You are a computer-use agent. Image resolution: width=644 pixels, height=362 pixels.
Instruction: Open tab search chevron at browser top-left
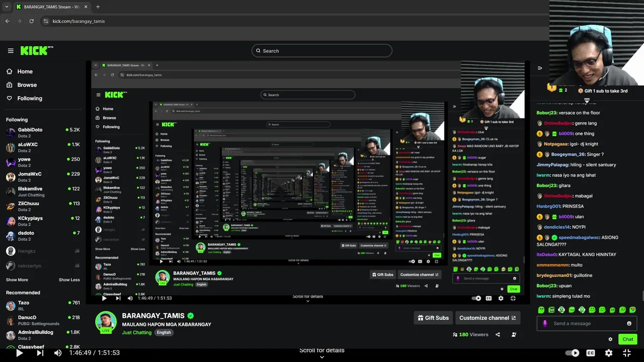point(7,7)
